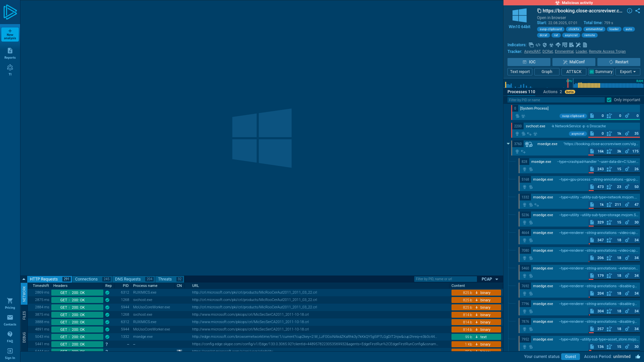Switch to Threats tab
Image resolution: width=644 pixels, height=362 pixels.
(x=170, y=279)
